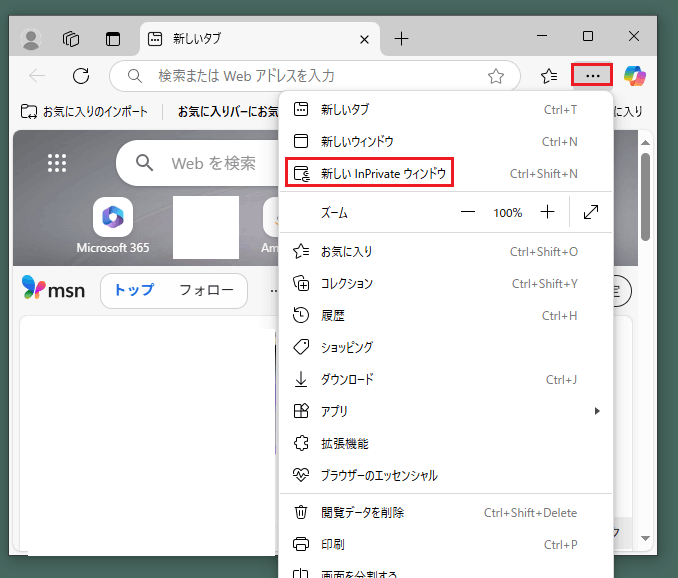Screen dimensions: 678x578
Task: Click the browser refresh icon
Action: 81,76
